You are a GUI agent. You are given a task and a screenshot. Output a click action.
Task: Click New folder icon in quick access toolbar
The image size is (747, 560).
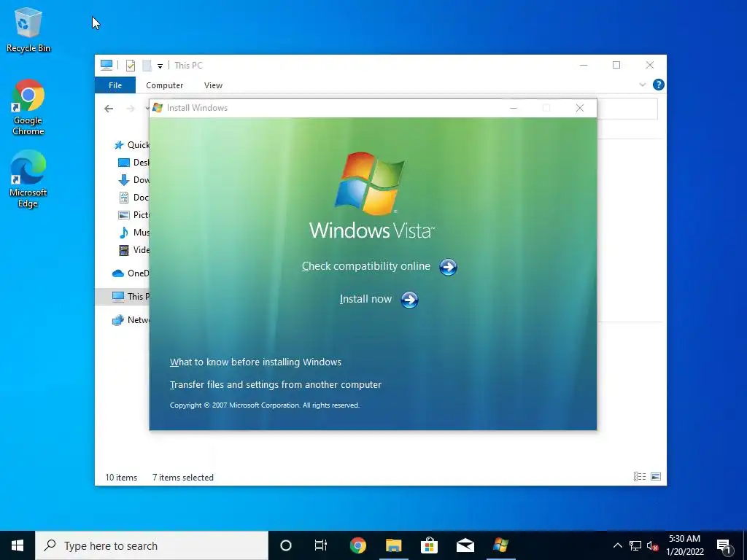pyautogui.click(x=147, y=65)
